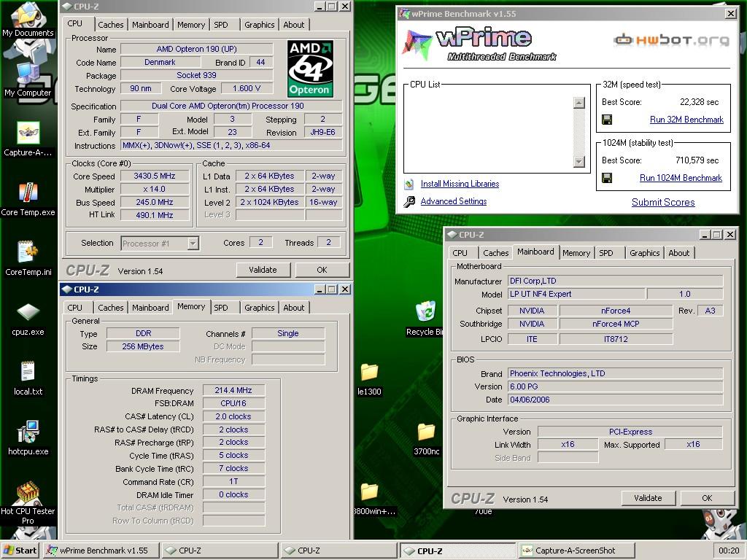Click the Advanced Settings wrench icon

point(409,202)
